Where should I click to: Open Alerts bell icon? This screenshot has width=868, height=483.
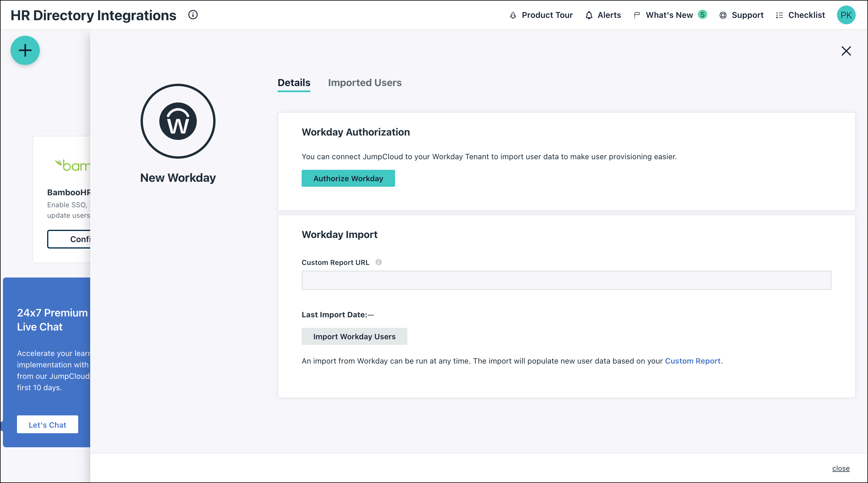tap(589, 15)
